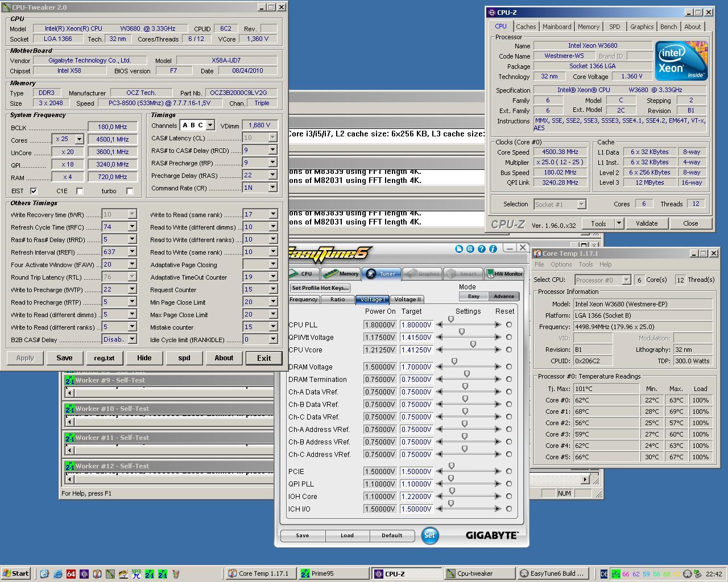Click the QPI/Vtt Voltage slider thumb

[x=462, y=332]
